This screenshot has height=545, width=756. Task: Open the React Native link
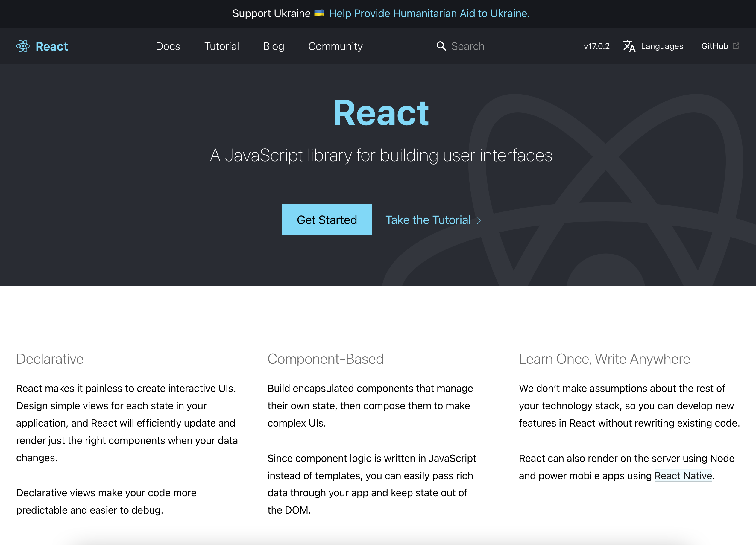point(683,475)
